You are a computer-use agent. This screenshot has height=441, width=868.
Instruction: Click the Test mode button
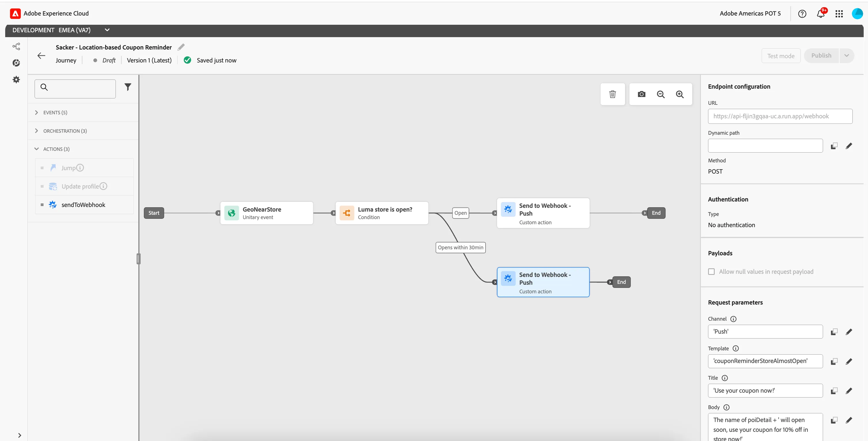[x=781, y=56]
